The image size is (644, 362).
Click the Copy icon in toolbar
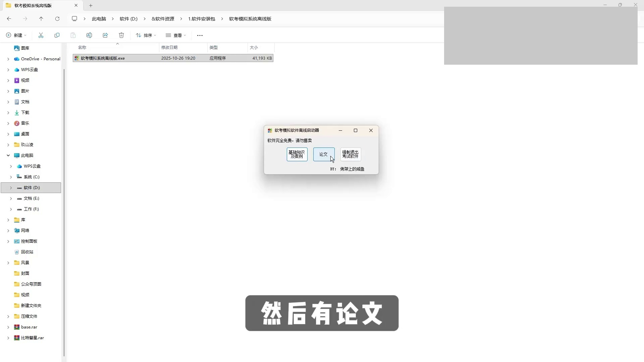57,35
